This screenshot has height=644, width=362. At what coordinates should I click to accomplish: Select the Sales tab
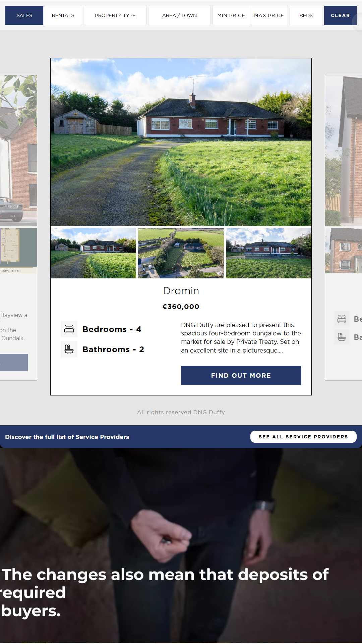[24, 15]
